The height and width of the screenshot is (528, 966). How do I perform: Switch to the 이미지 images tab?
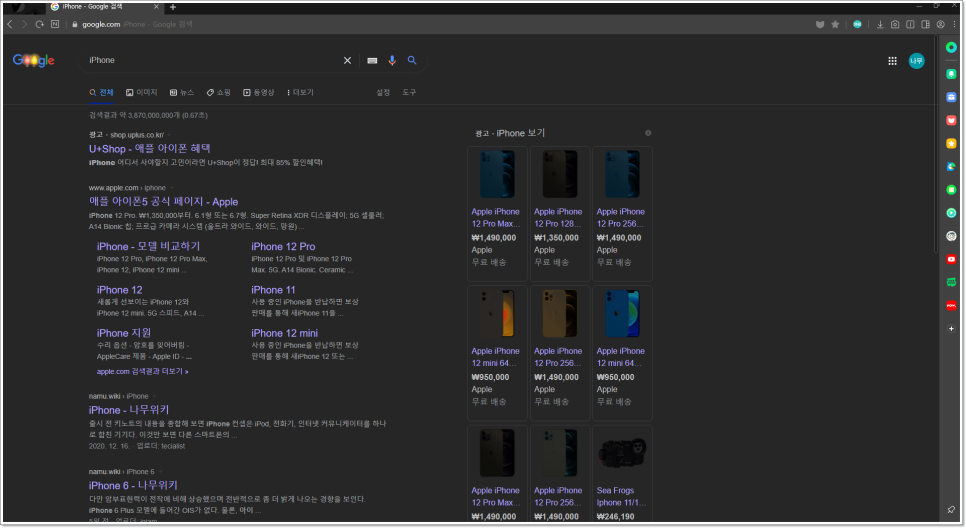tap(142, 92)
